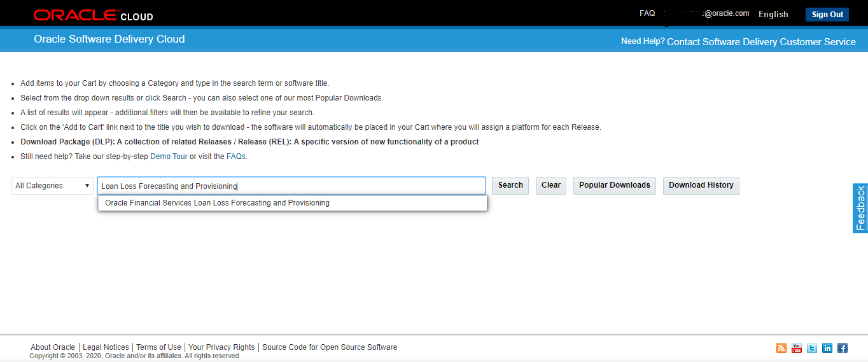868x362 pixels.
Task: Open Popular Downloads
Action: tap(615, 185)
